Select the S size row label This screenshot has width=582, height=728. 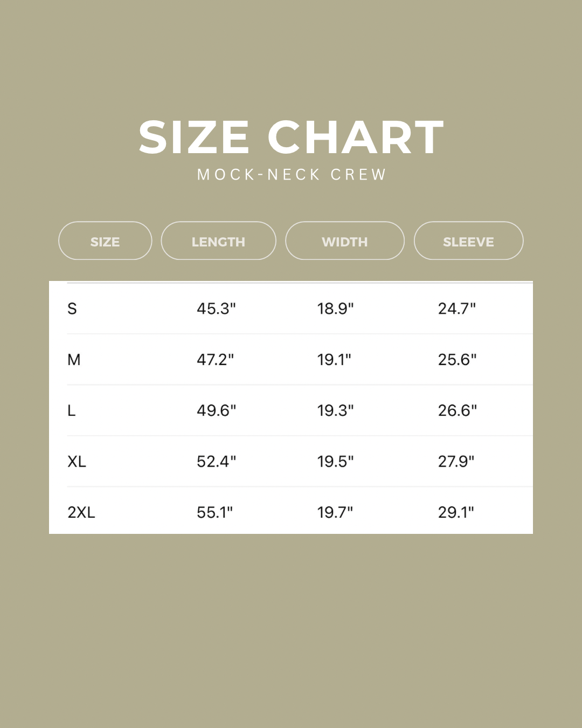72,309
